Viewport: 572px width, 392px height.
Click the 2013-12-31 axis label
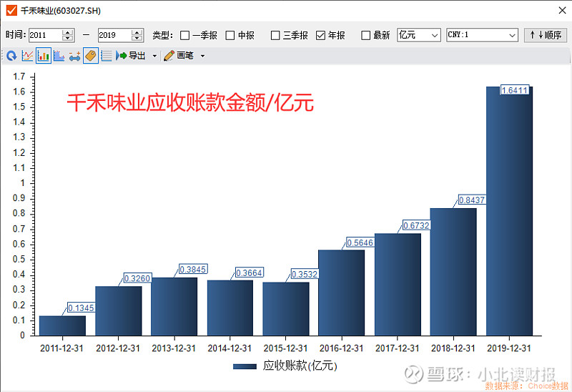[x=174, y=348]
